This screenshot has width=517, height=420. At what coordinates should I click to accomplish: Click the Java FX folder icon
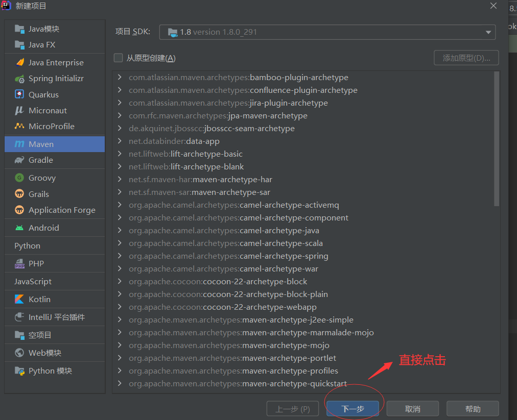(19, 45)
